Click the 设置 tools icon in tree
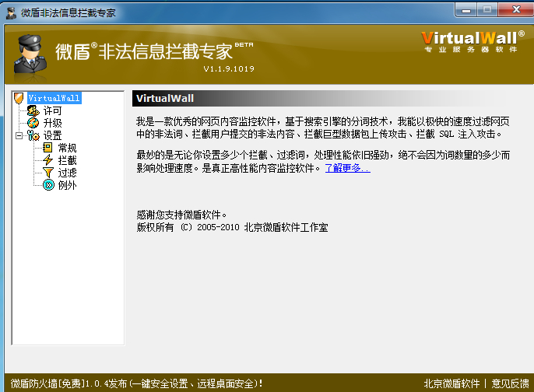The width and height of the screenshot is (534, 392). [33, 135]
